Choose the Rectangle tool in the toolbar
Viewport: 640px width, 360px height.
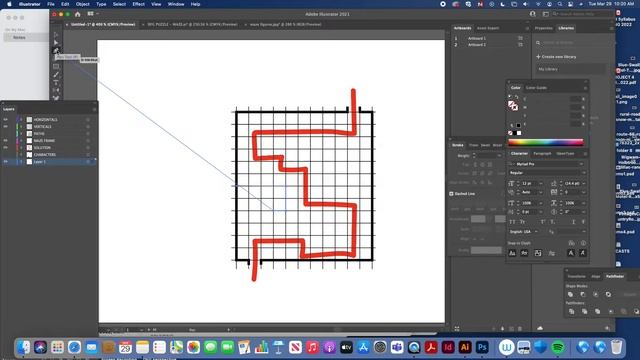coord(56,67)
